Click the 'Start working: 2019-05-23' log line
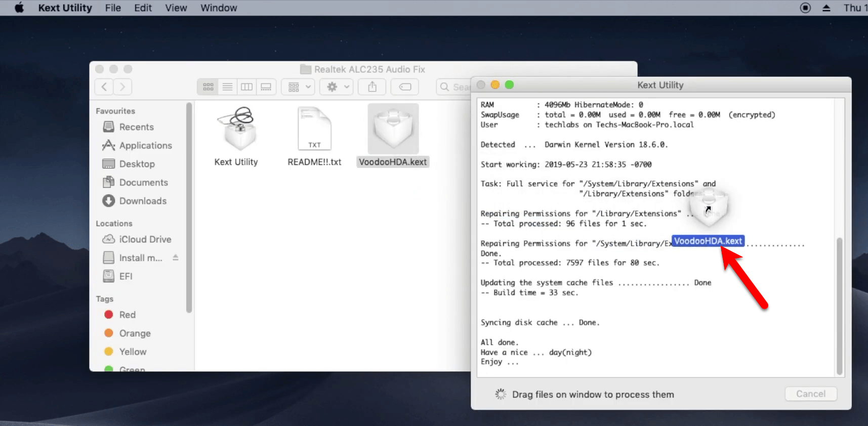The image size is (868, 426). click(566, 164)
